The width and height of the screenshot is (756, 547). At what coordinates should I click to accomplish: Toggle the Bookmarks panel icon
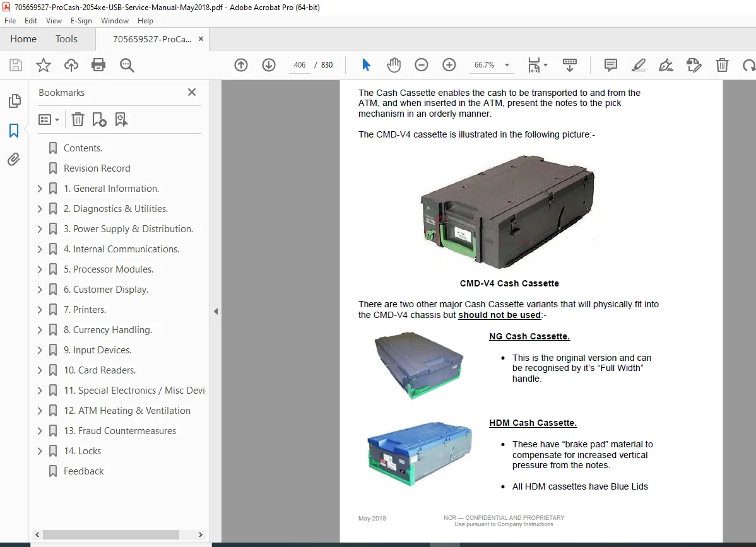point(14,130)
